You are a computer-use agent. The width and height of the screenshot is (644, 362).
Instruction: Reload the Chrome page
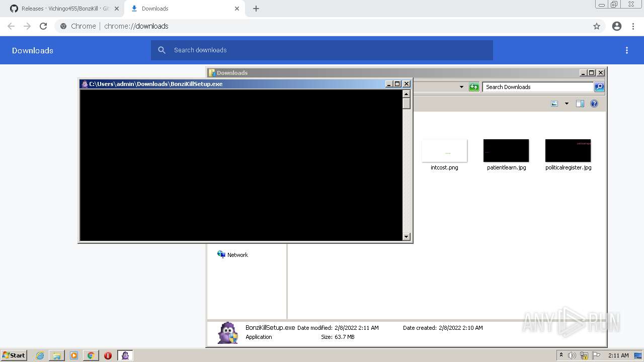pyautogui.click(x=43, y=26)
